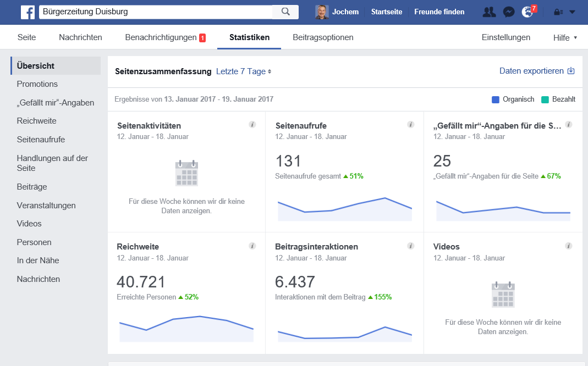Screen dimensions: 588x366
Task: Open account menu arrow in header
Action: (572, 12)
